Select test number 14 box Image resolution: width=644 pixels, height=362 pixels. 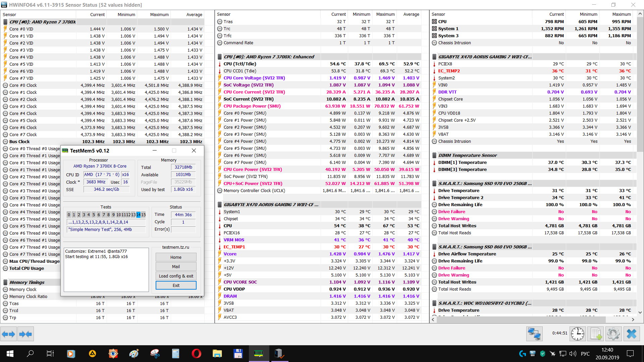[x=138, y=215]
